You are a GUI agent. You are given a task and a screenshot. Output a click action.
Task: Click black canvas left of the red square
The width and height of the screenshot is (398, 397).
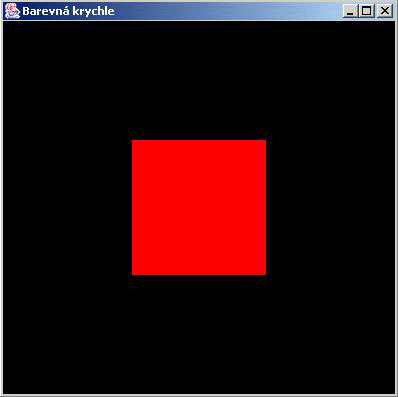[68, 207]
